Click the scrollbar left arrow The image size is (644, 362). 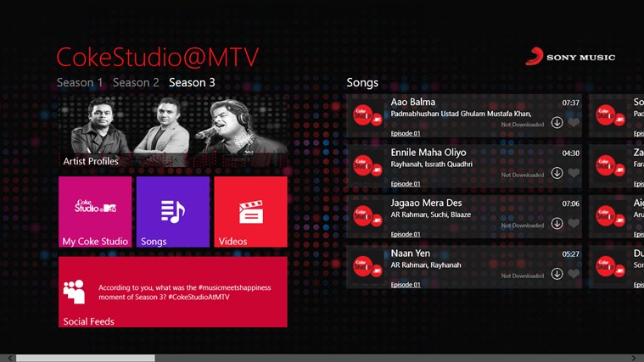coord(9,359)
